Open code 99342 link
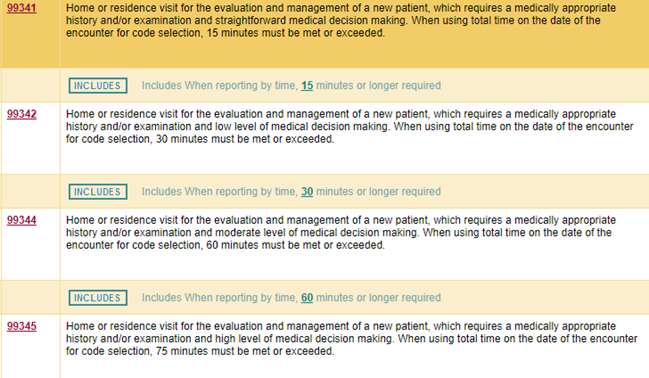Screen dimensions: 649x378 (x=22, y=114)
